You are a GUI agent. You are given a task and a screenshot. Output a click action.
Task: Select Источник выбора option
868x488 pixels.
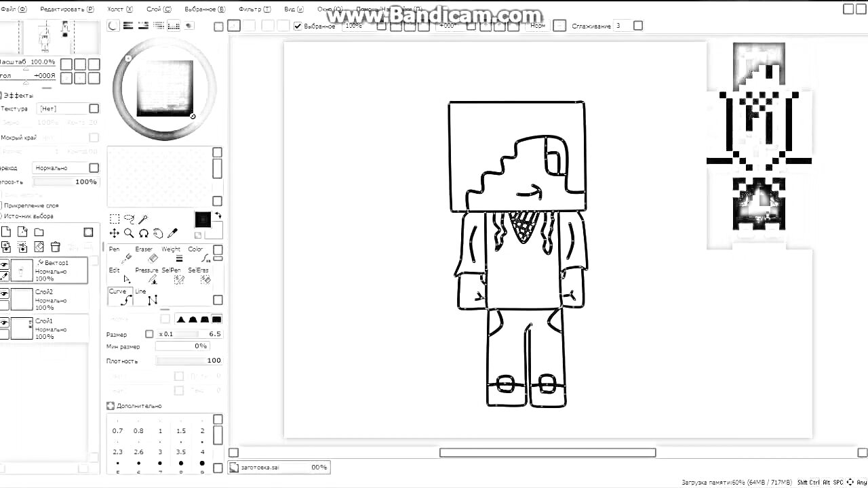1,216
